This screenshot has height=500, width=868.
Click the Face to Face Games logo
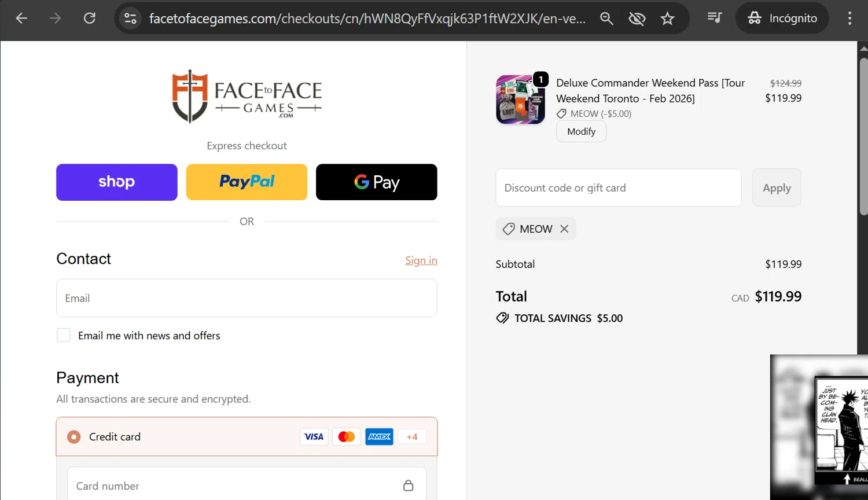[247, 97]
